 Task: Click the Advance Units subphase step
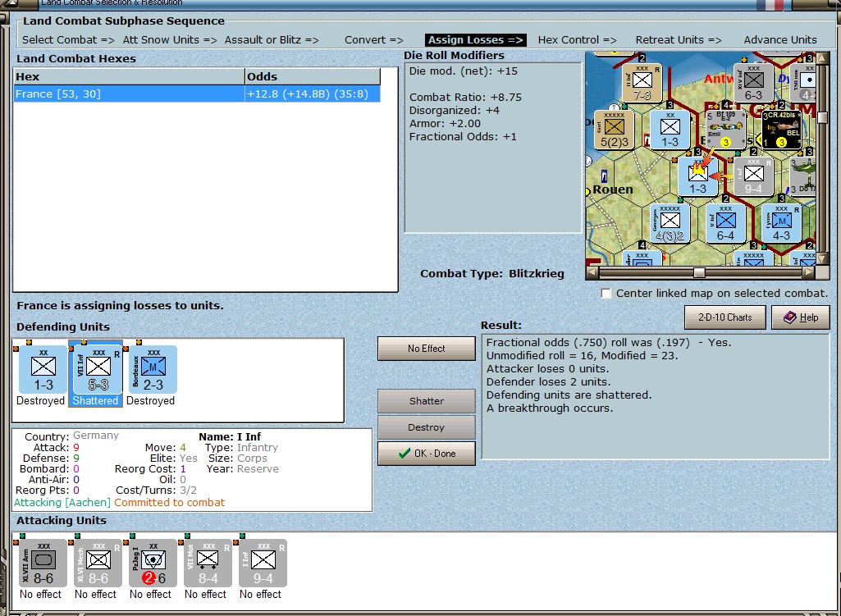click(x=779, y=39)
